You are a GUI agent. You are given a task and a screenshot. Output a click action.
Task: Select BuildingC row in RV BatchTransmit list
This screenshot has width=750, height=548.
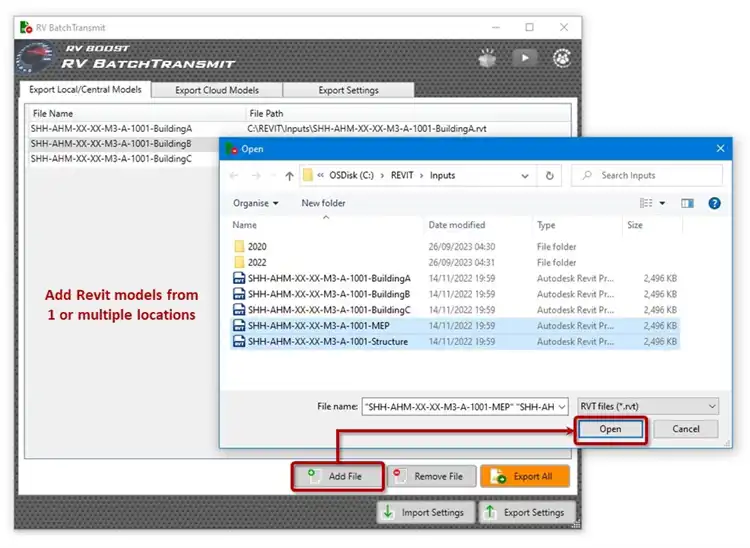tap(123, 159)
